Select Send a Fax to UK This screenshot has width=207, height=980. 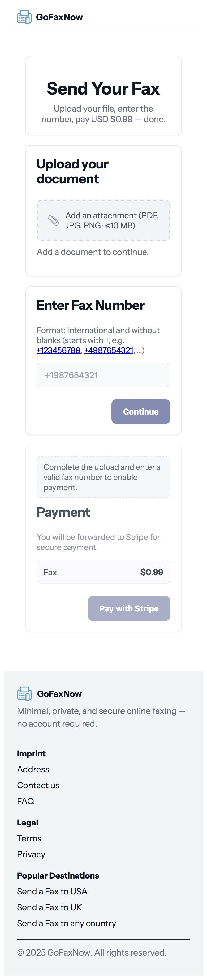pyautogui.click(x=49, y=908)
